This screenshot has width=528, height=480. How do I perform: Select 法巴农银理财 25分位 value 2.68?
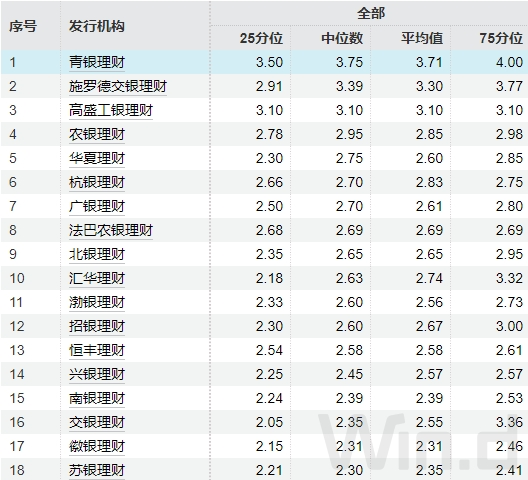pos(269,230)
